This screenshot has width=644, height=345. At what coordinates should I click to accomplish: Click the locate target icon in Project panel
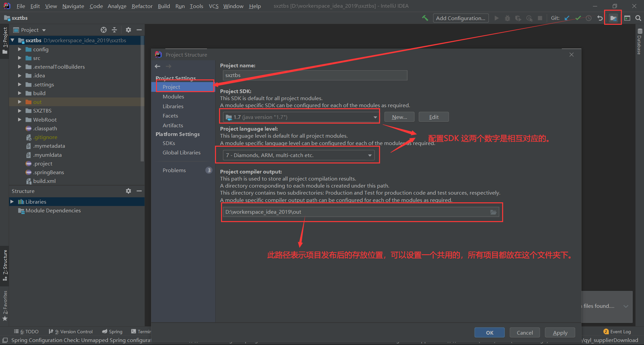104,30
